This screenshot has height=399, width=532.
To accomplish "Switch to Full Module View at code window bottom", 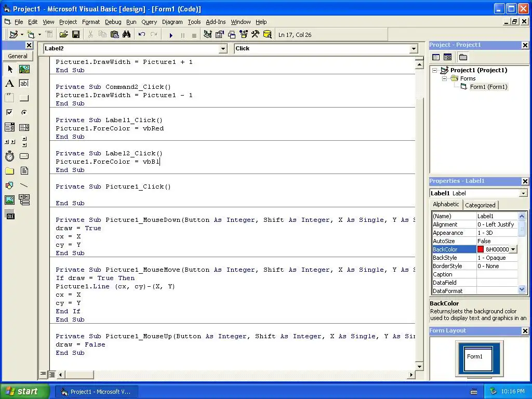I will (x=51, y=374).
